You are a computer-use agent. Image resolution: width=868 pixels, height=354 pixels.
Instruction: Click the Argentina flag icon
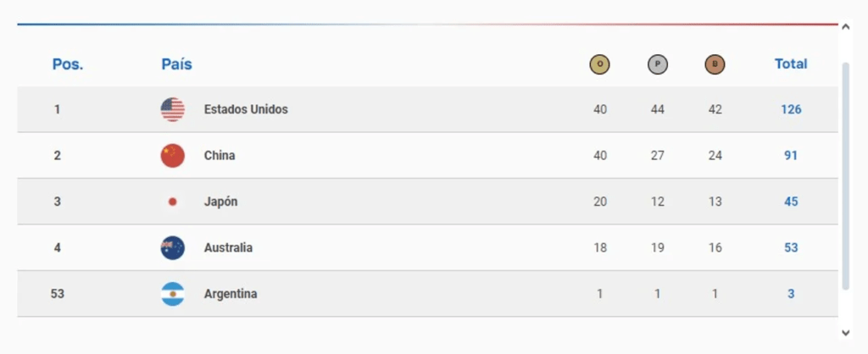173,294
